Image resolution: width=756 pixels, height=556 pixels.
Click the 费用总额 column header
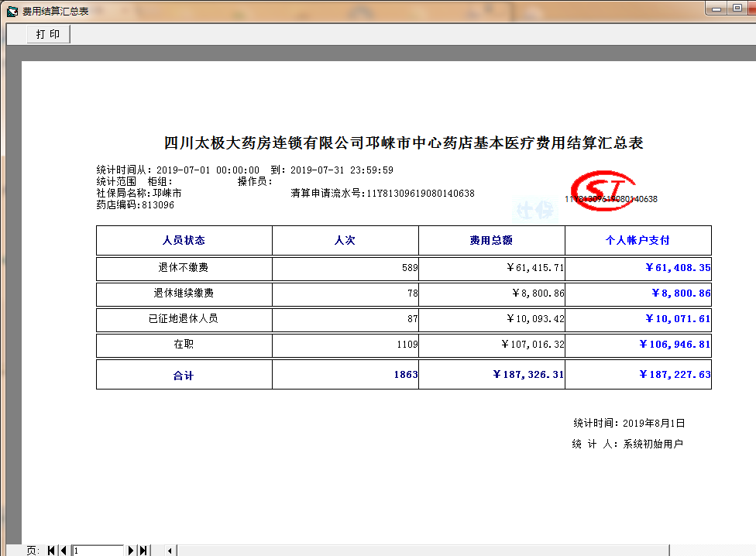coord(491,240)
